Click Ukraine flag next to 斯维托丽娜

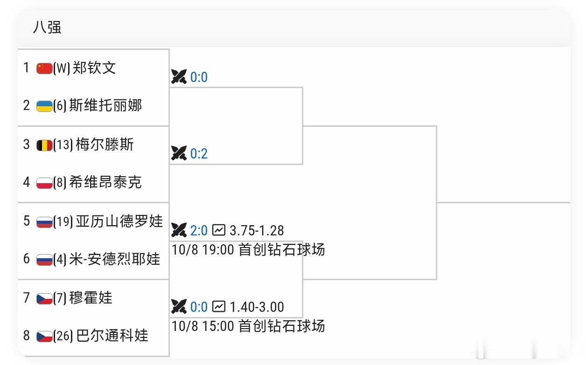point(44,106)
